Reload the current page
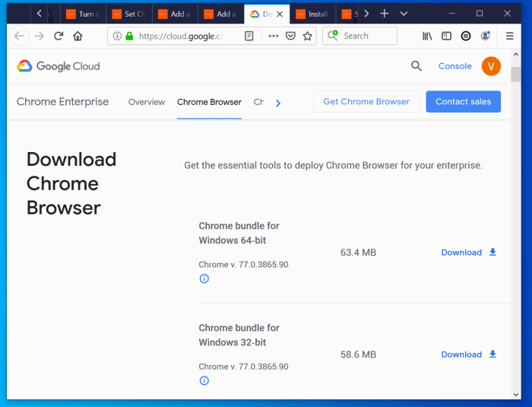The image size is (532, 407). (x=59, y=36)
